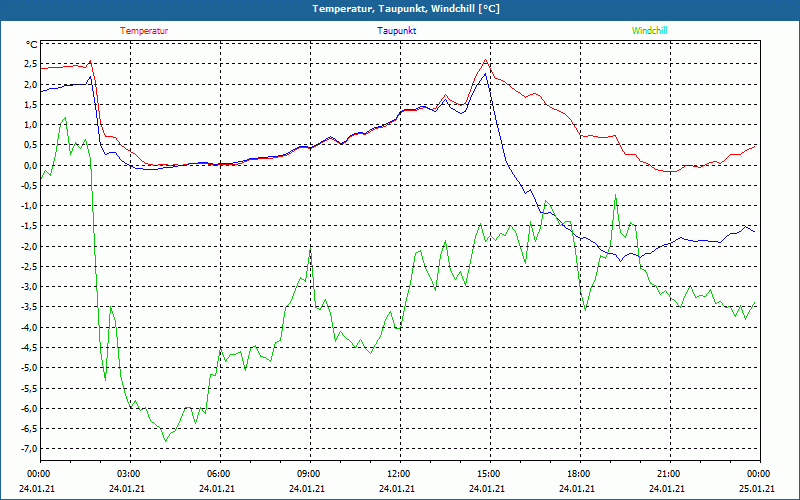
Task: Click the -5,5 y-axis value
Action: [29, 388]
